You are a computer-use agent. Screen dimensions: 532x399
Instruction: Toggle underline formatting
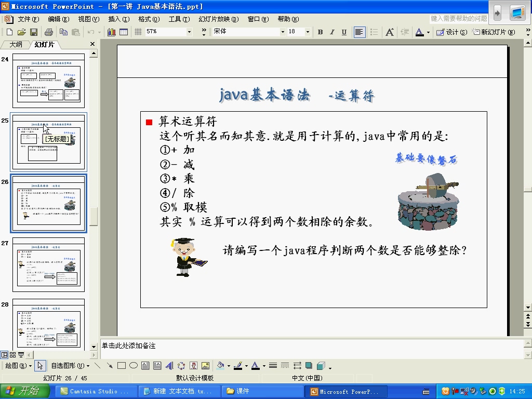coord(344,32)
